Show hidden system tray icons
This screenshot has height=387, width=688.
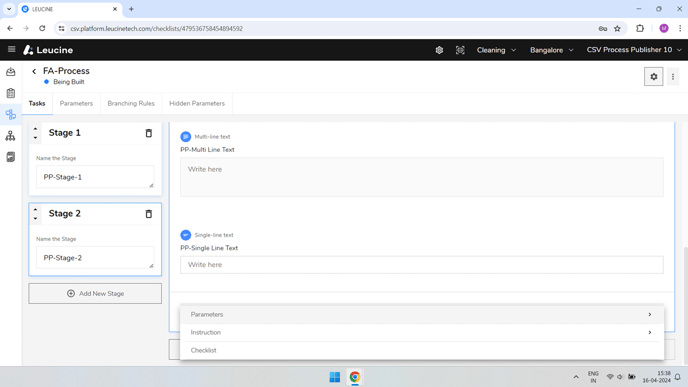point(576,377)
